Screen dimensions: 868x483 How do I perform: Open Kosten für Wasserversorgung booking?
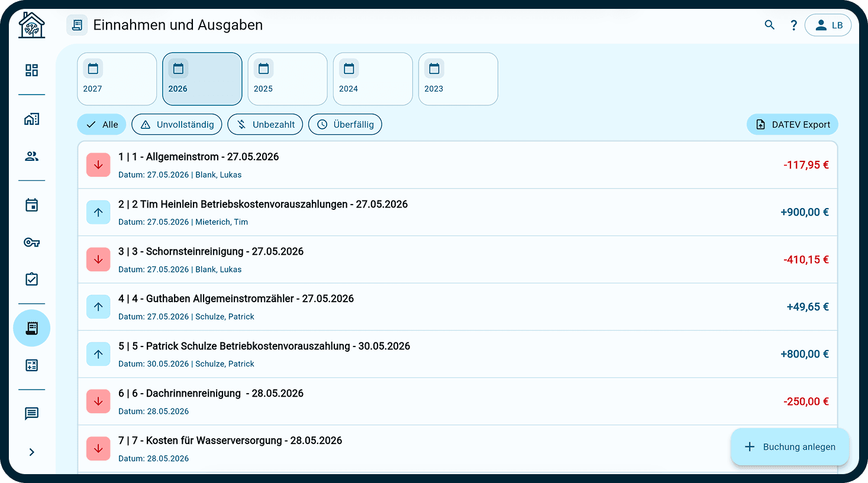[230, 440]
